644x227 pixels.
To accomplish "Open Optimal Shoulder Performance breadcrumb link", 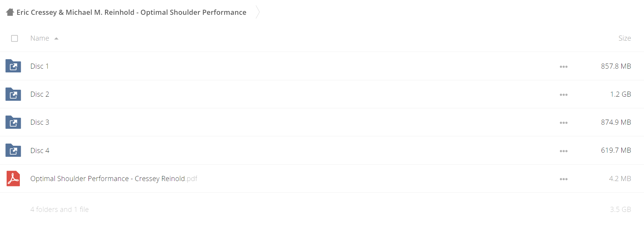I will 131,12.
